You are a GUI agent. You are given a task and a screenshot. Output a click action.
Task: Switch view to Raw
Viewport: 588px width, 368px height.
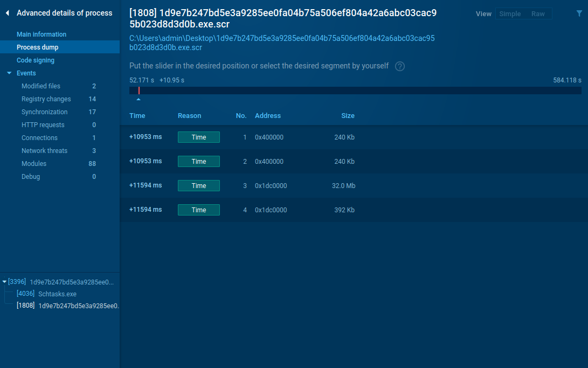pyautogui.click(x=538, y=13)
